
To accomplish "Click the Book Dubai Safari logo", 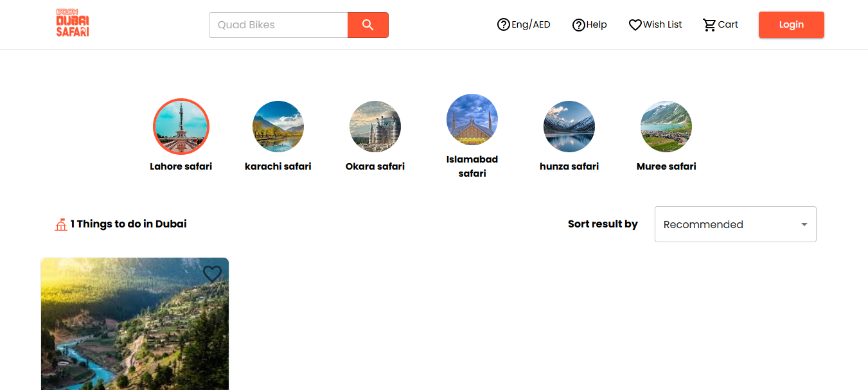I will (72, 24).
